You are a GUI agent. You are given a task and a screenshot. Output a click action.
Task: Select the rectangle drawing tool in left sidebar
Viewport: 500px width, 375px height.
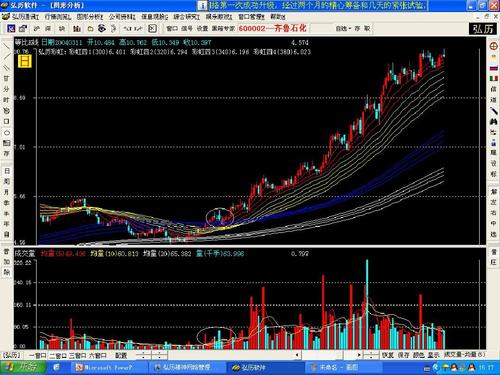(6, 121)
